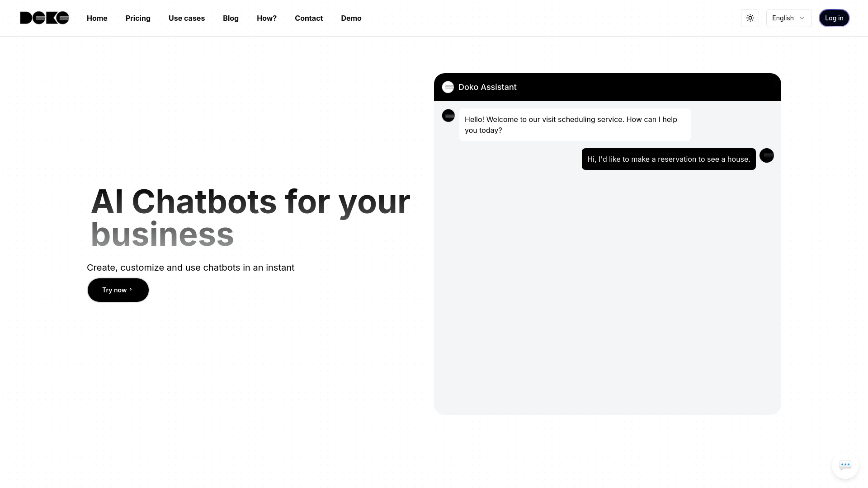This screenshot has width=868, height=488.
Task: Select the Pricing navigation link
Action: coord(138,18)
